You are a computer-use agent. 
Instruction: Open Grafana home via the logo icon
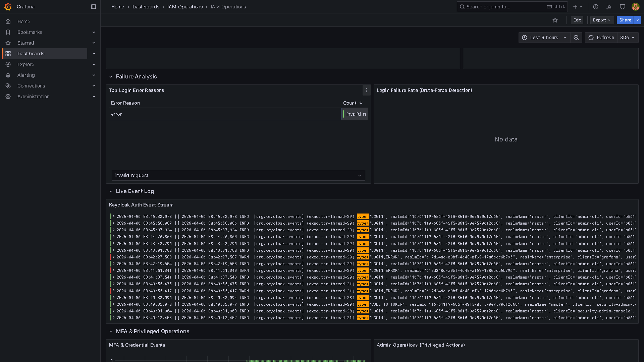pos(8,7)
